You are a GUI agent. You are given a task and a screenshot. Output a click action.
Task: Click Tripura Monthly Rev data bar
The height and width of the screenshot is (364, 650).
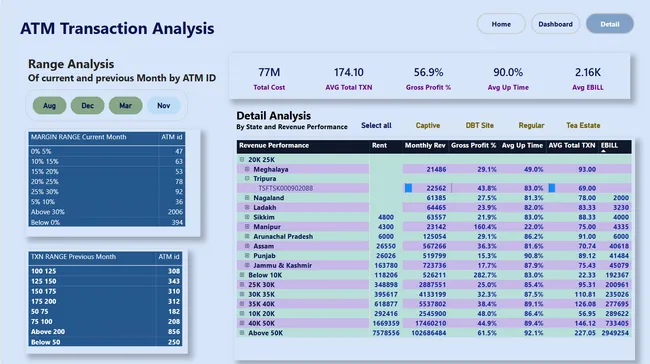408,188
